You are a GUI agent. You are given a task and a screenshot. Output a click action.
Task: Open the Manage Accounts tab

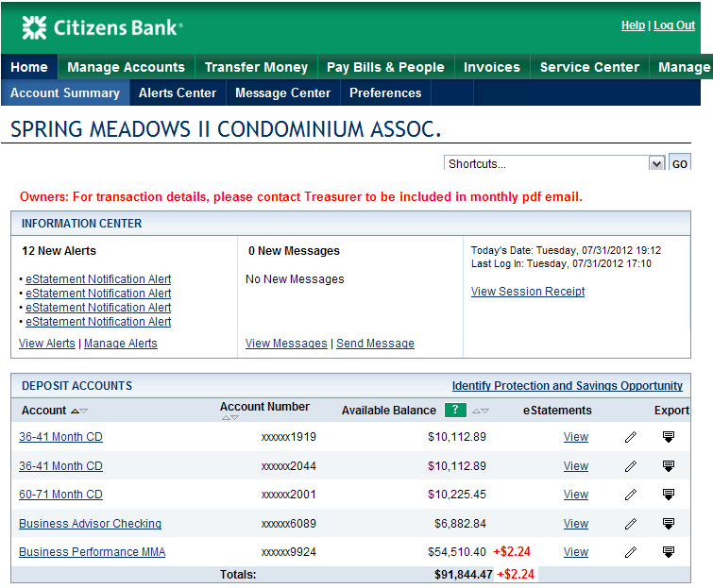126,67
